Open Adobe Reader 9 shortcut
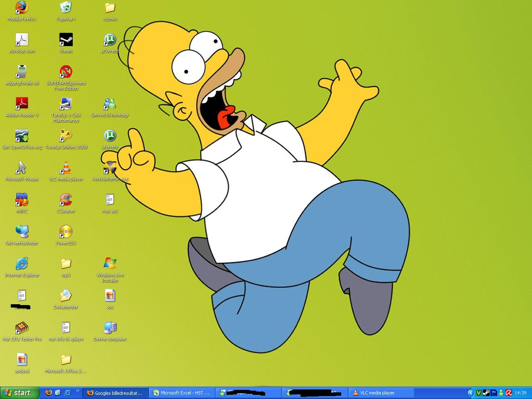Image resolution: width=532 pixels, height=399 pixels. pyautogui.click(x=22, y=107)
